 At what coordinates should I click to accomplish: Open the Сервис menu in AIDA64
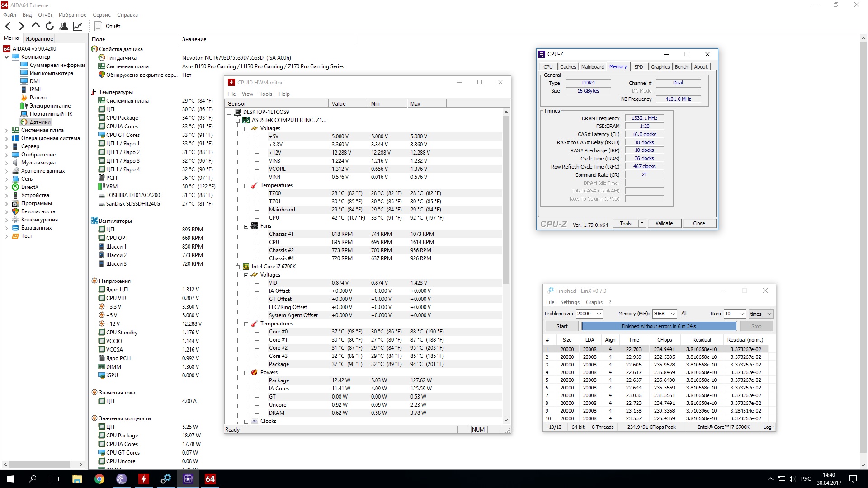[102, 15]
